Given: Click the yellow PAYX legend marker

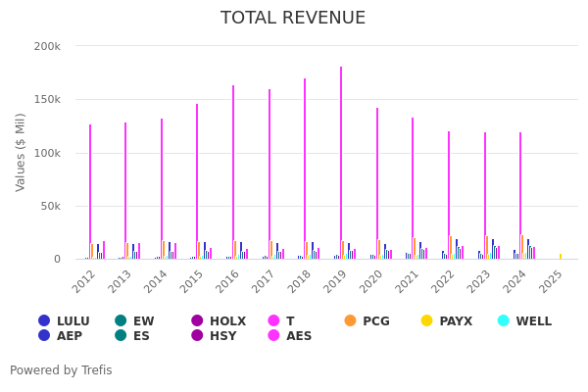Looking at the screenshot, I should click(426, 320).
